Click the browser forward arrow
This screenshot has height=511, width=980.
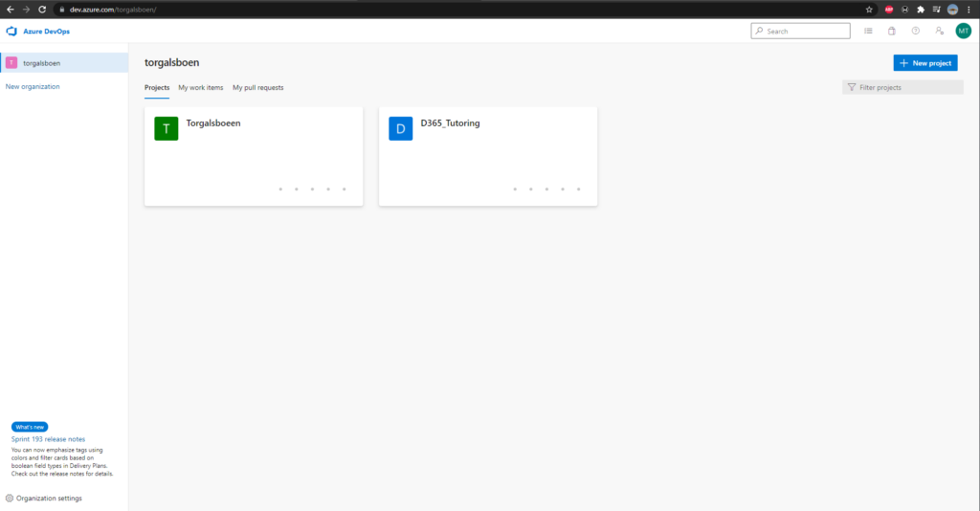pos(26,10)
